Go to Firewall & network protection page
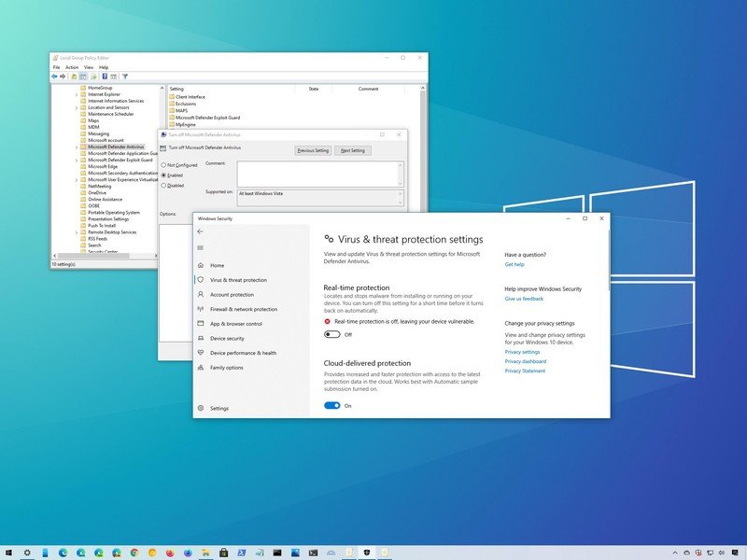The image size is (747, 560). 244,309
